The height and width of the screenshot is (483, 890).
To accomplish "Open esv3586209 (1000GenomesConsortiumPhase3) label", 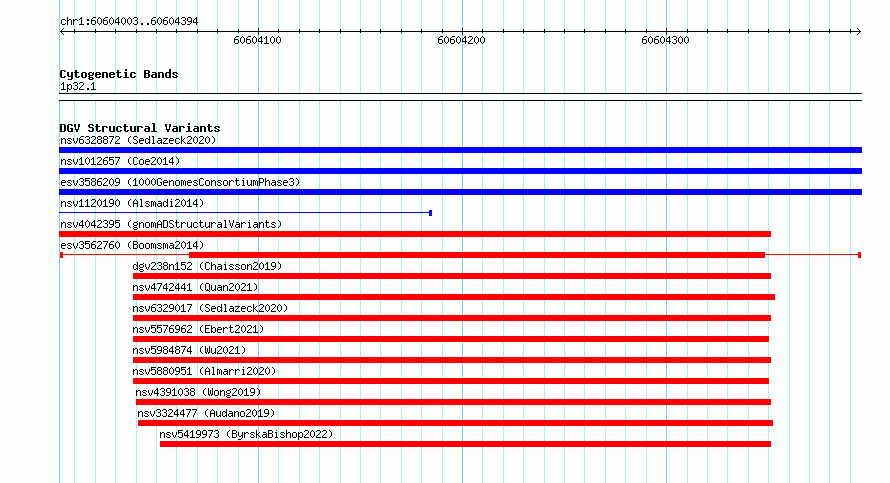I will (180, 182).
